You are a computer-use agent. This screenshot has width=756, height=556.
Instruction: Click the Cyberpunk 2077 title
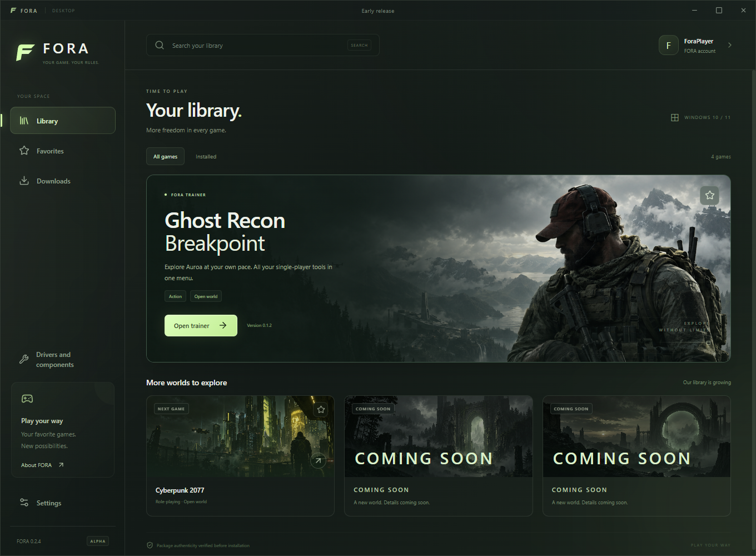pyautogui.click(x=180, y=490)
